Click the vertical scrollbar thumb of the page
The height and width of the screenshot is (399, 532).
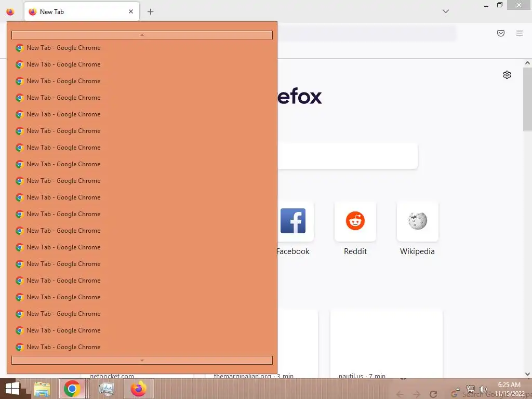(x=527, y=99)
